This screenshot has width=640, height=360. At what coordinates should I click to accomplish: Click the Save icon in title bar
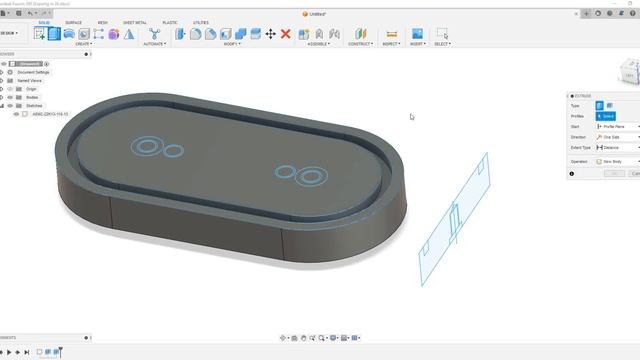[x=19, y=13]
